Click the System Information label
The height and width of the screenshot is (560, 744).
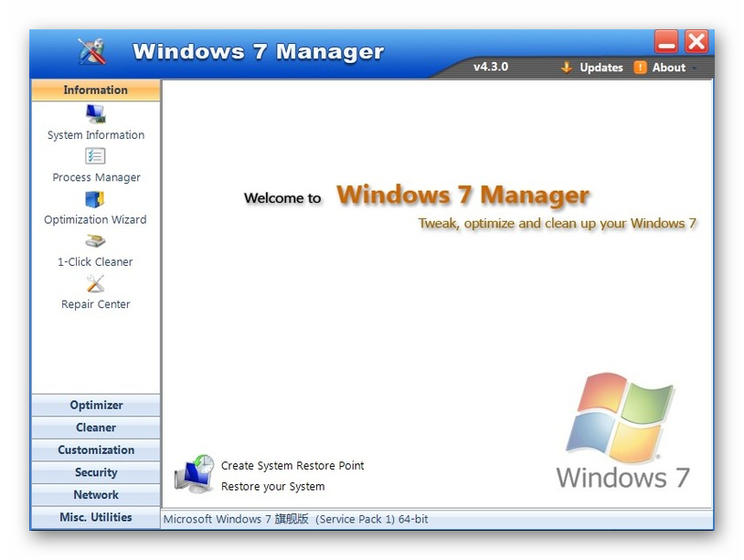[x=96, y=135]
